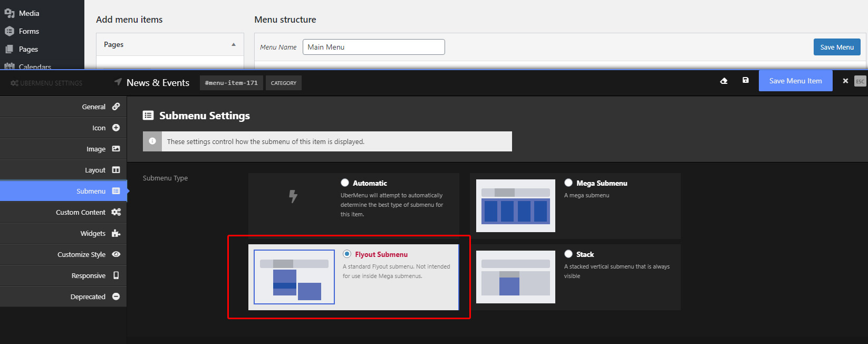This screenshot has width=868, height=344.
Task: Click the Responsive mobile device icon
Action: pos(116,275)
